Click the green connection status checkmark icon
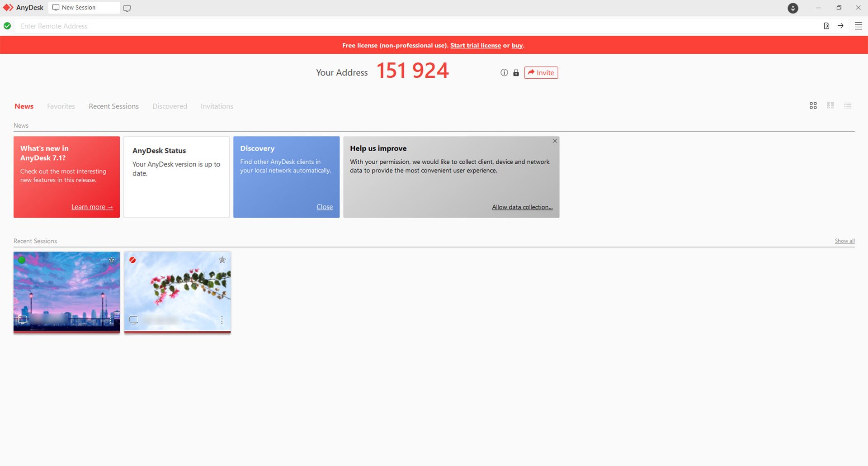868x466 pixels. 7,26
